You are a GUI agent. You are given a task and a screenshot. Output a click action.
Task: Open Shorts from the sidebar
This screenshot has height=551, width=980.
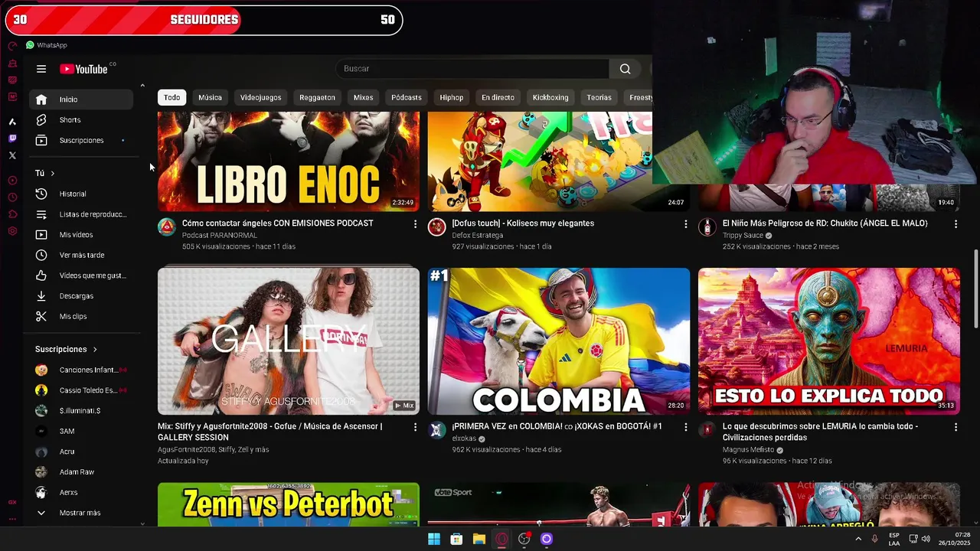coord(81,120)
